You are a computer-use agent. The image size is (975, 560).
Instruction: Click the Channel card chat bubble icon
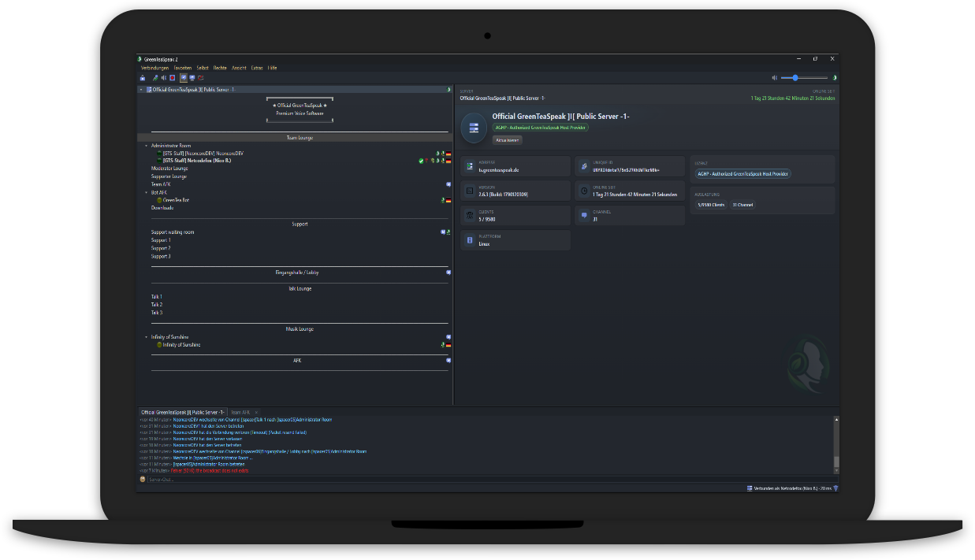584,216
